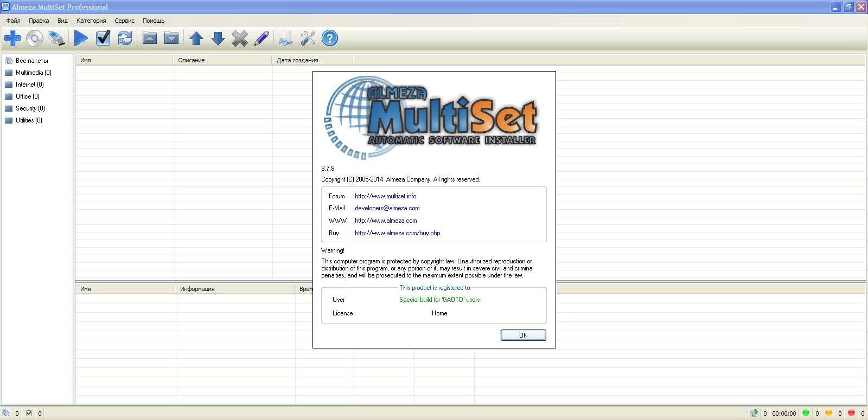Image resolution: width=868 pixels, height=420 pixels.
Task: Click the folder with down arrow icon
Action: (171, 38)
